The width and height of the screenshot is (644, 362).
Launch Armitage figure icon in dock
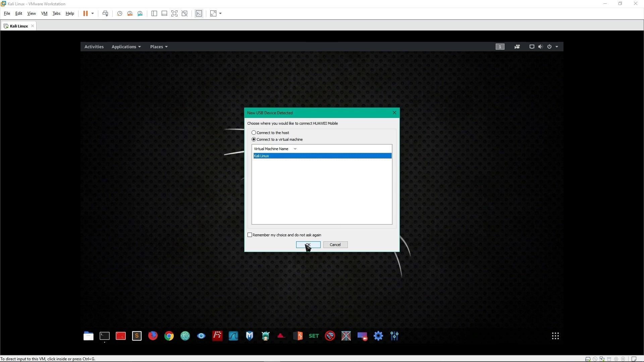(x=266, y=336)
